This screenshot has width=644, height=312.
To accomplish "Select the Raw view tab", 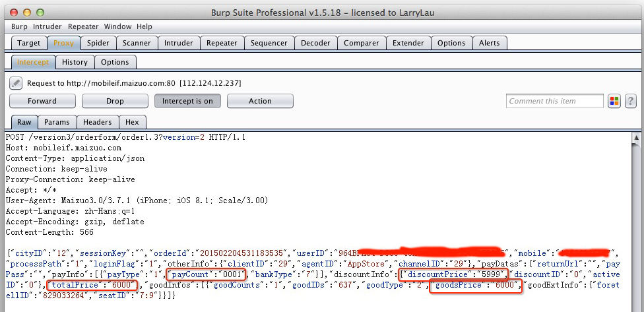I will point(24,122).
